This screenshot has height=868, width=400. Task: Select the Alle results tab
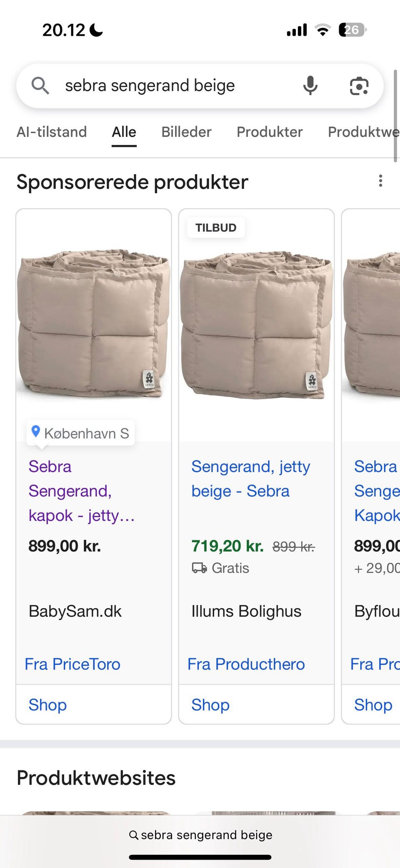click(124, 132)
